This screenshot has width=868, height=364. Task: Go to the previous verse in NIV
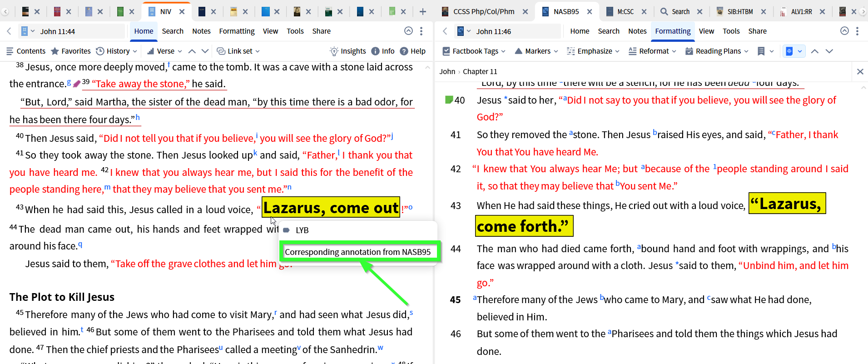click(192, 51)
